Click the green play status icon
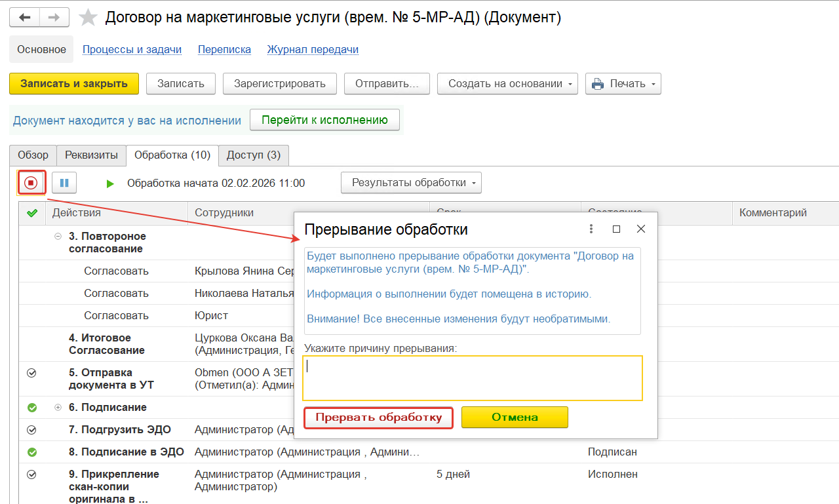 pyautogui.click(x=110, y=184)
